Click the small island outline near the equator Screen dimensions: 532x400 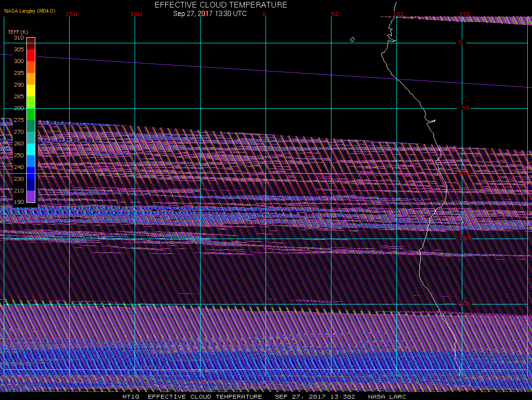pyautogui.click(x=352, y=40)
